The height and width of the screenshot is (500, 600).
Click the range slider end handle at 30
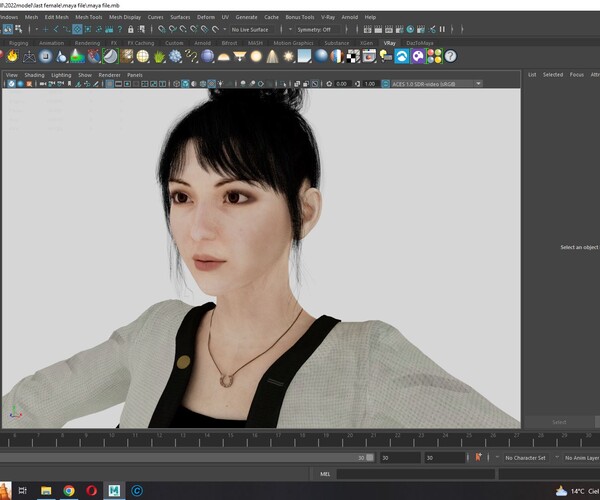coord(370,458)
